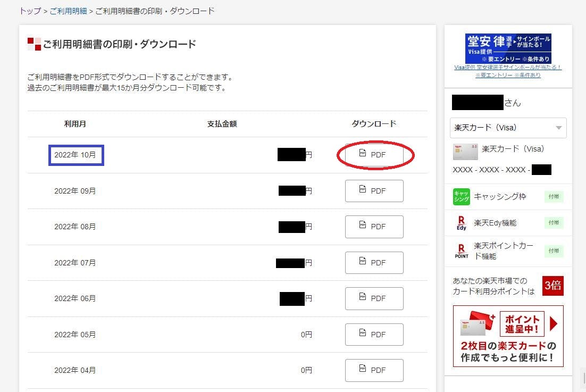Click the 楽天カード card image thumbnail
Image resolution: width=586 pixels, height=392 pixels.
click(x=465, y=152)
